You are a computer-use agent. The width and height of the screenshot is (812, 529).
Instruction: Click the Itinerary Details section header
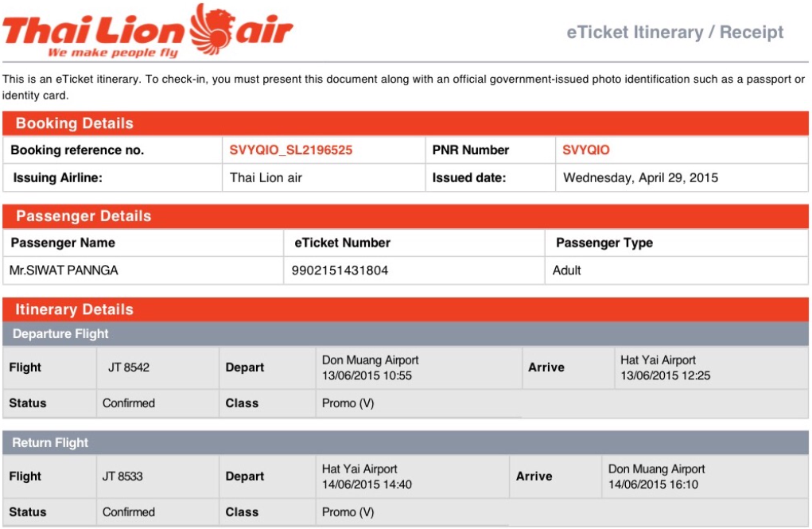coord(406,309)
